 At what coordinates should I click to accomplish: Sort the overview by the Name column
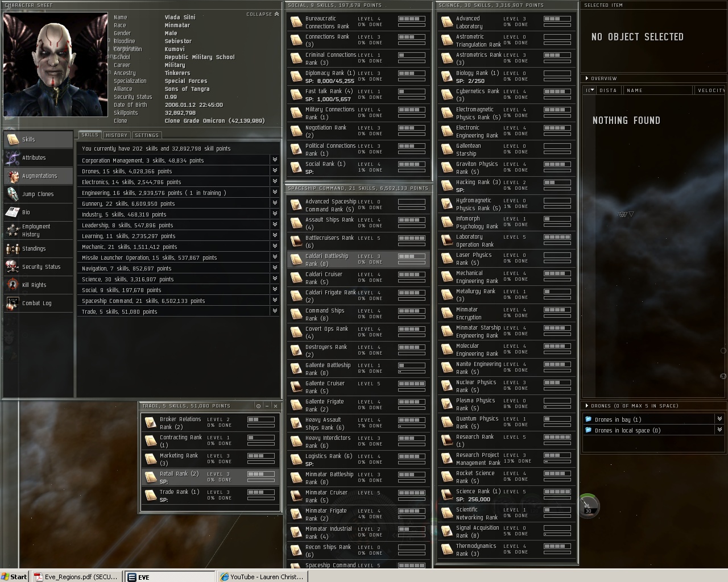coord(659,90)
